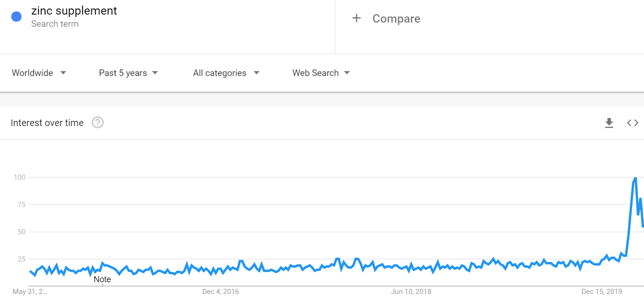Open the embed code icon
644x302 pixels.
pos(633,123)
